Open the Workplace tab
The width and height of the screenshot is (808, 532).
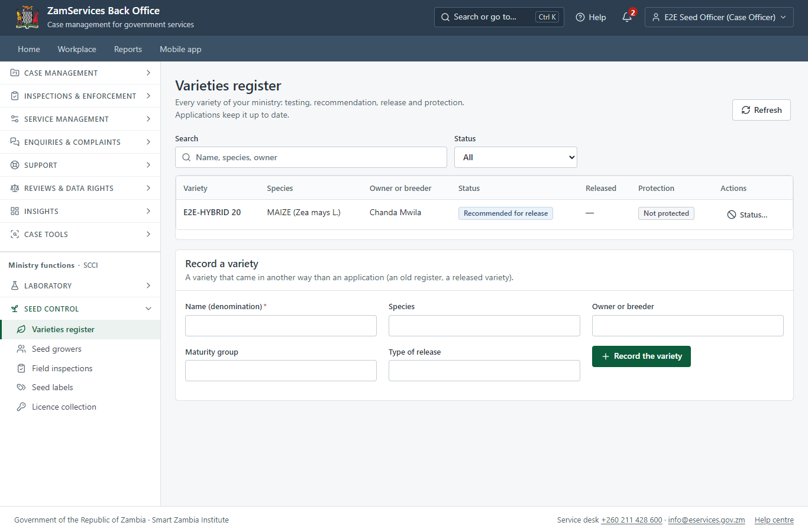pos(77,49)
